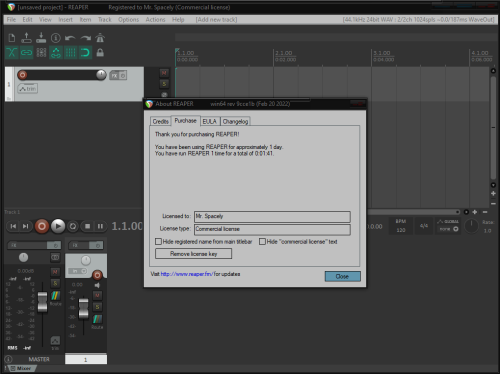Click the Redo arrow icon
500x374 pixels.
pos(85,38)
